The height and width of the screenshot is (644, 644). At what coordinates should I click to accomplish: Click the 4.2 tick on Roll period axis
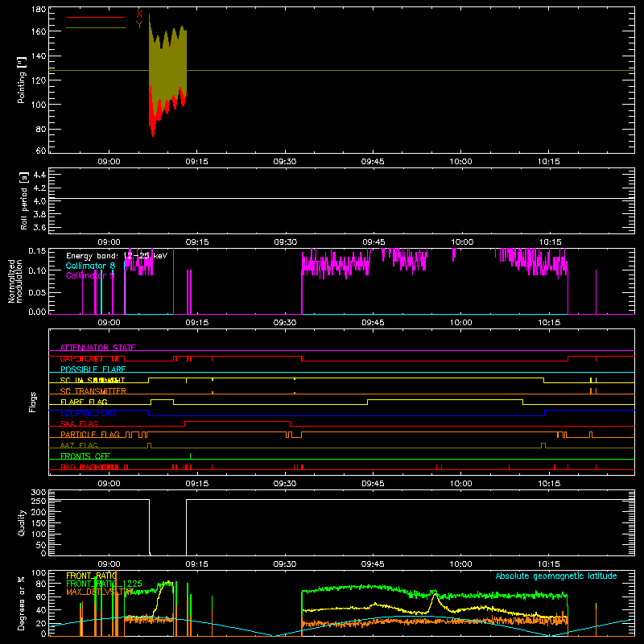(39, 188)
